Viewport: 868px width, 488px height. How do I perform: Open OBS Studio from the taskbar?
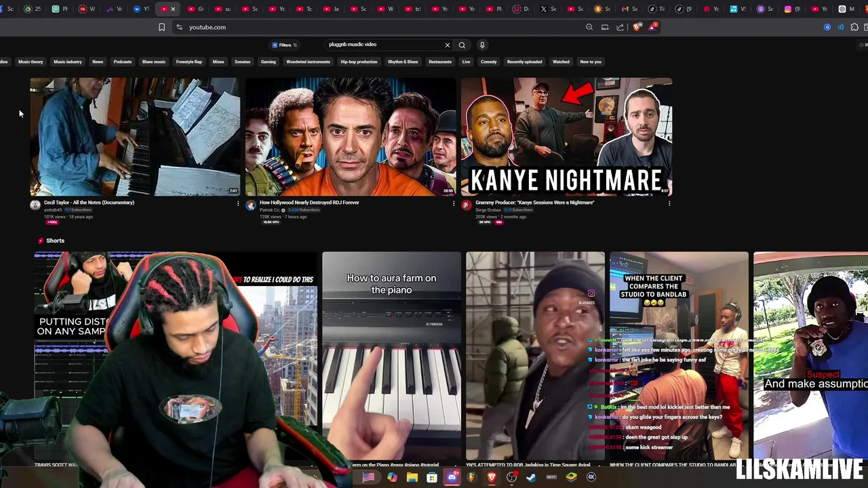point(511,477)
